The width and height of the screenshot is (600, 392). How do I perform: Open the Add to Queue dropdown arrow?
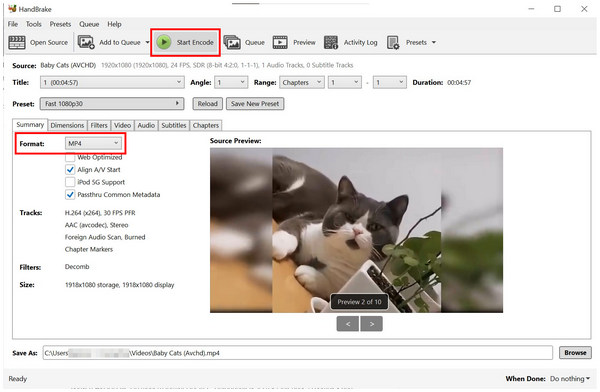point(147,42)
